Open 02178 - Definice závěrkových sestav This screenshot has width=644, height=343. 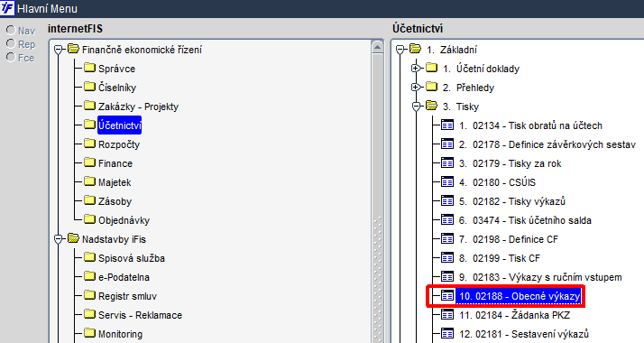tap(547, 144)
